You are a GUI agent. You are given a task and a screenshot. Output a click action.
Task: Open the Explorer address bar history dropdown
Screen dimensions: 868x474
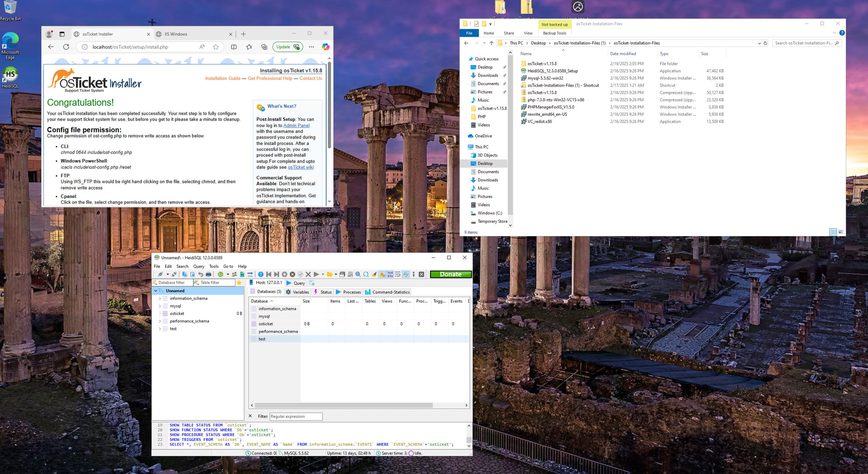coord(759,43)
